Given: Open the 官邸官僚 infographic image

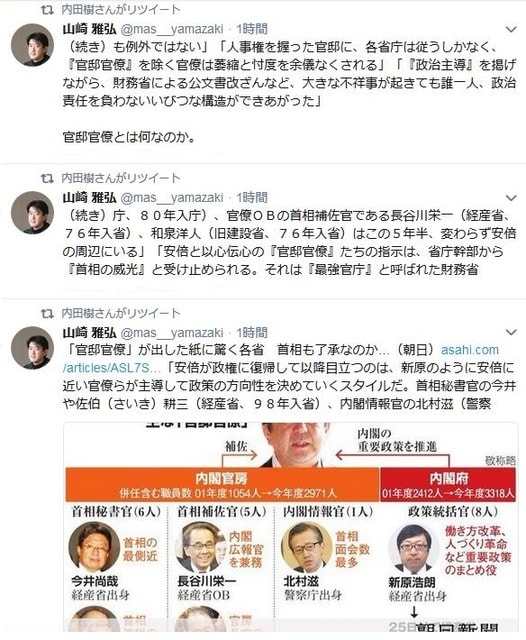Looking at the screenshot, I should tap(291, 527).
